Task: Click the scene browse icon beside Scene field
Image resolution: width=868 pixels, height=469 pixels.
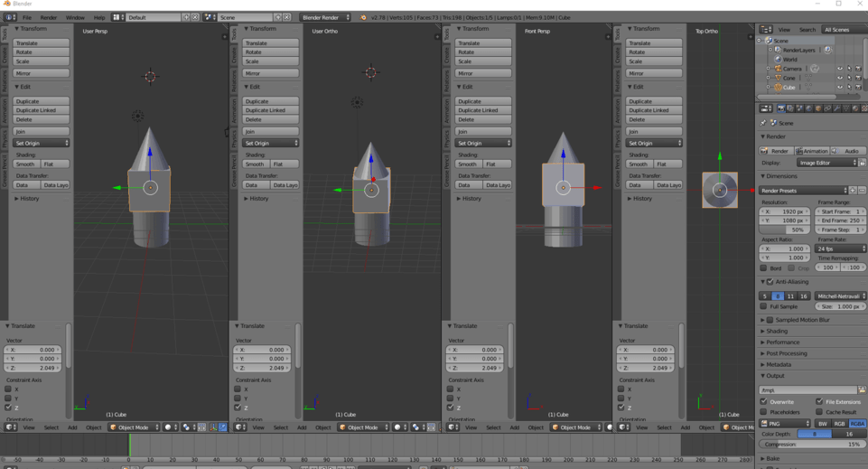Action: coord(208,17)
